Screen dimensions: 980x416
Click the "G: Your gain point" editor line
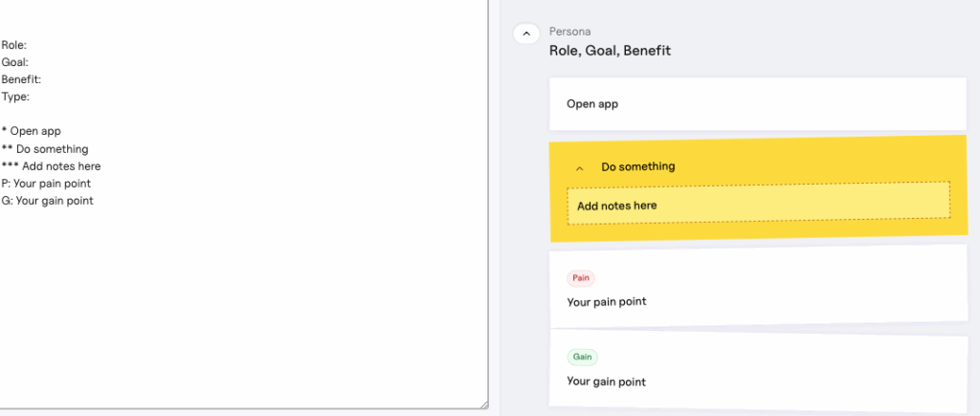click(x=47, y=201)
